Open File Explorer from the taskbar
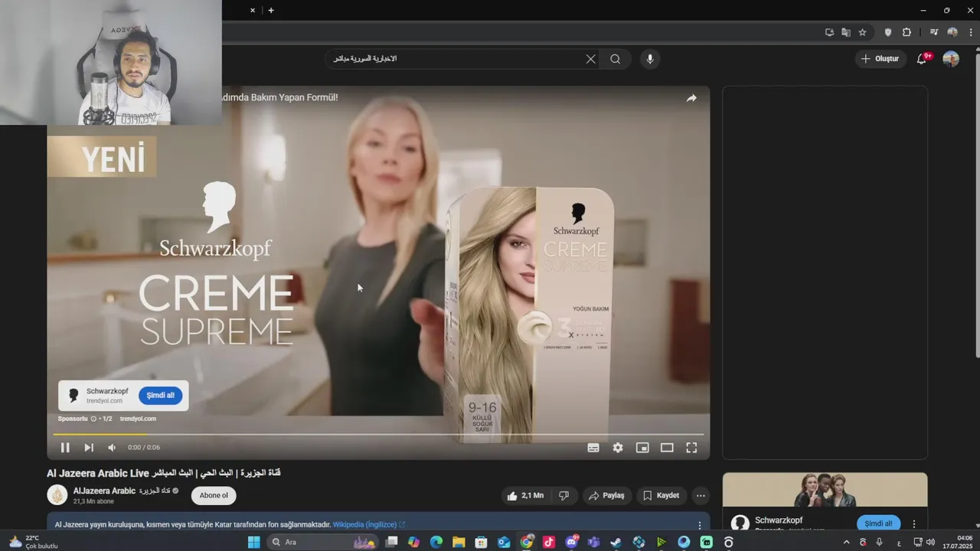The width and height of the screenshot is (980, 551). pyautogui.click(x=459, y=542)
